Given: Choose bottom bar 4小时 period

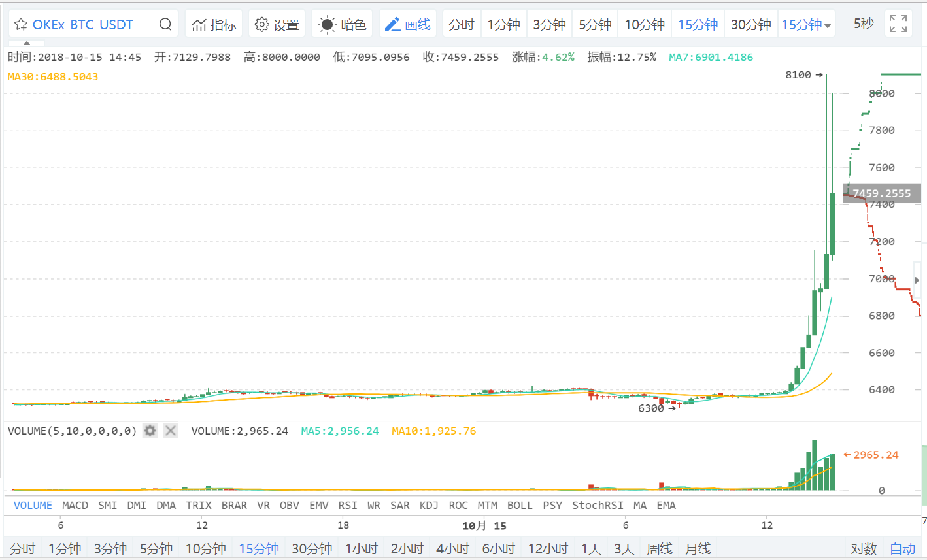Looking at the screenshot, I should click(x=453, y=549).
